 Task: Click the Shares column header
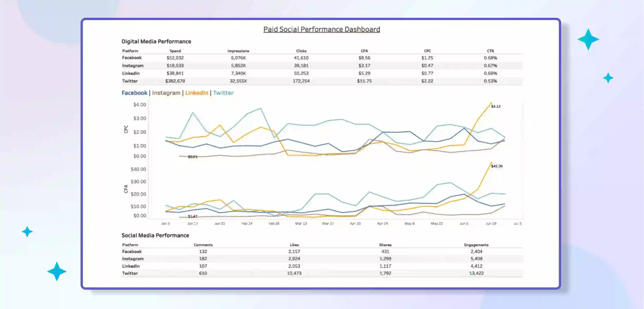385,245
